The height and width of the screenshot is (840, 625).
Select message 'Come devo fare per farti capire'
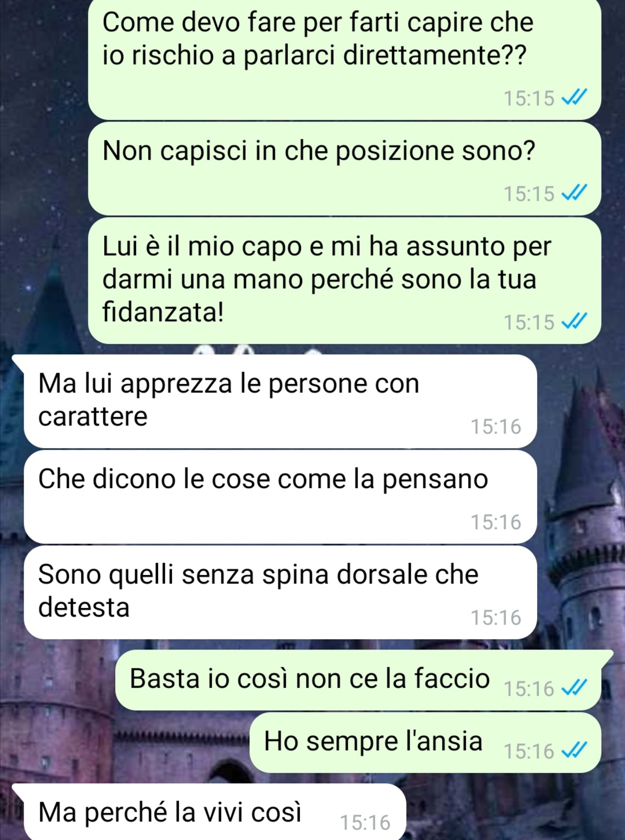(x=344, y=59)
